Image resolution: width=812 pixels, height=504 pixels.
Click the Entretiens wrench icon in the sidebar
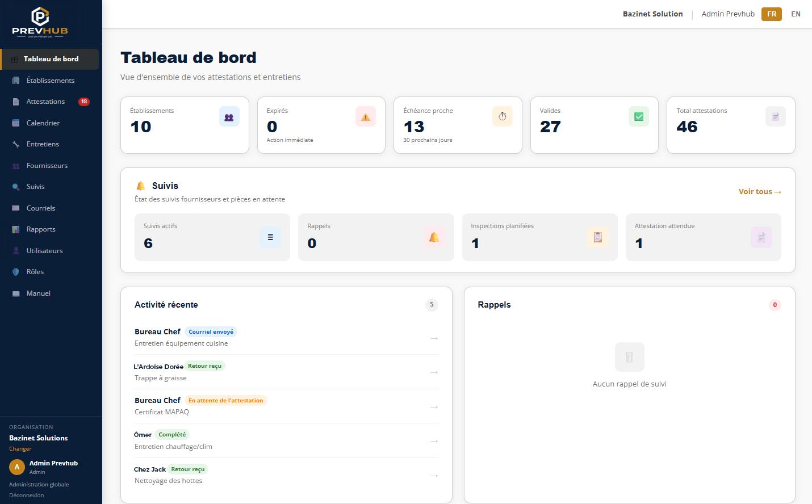tap(16, 144)
